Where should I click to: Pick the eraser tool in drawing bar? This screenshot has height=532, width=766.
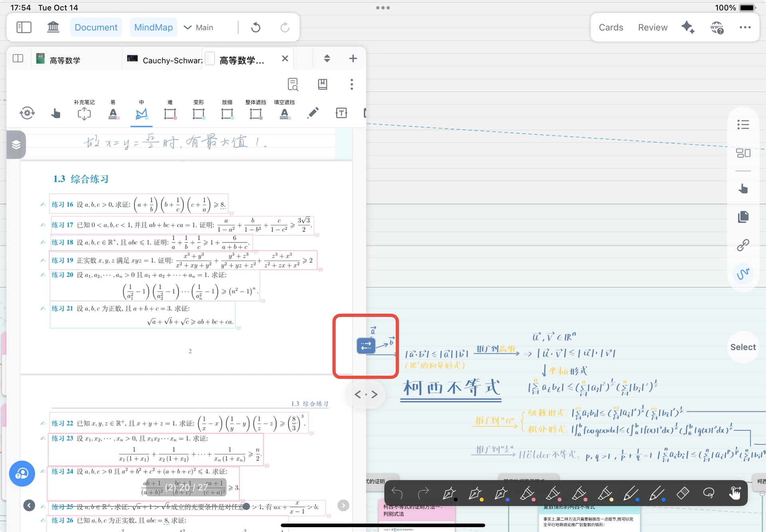point(683,493)
